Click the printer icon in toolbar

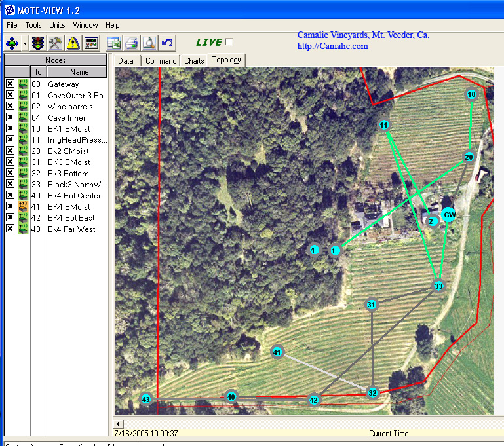131,43
